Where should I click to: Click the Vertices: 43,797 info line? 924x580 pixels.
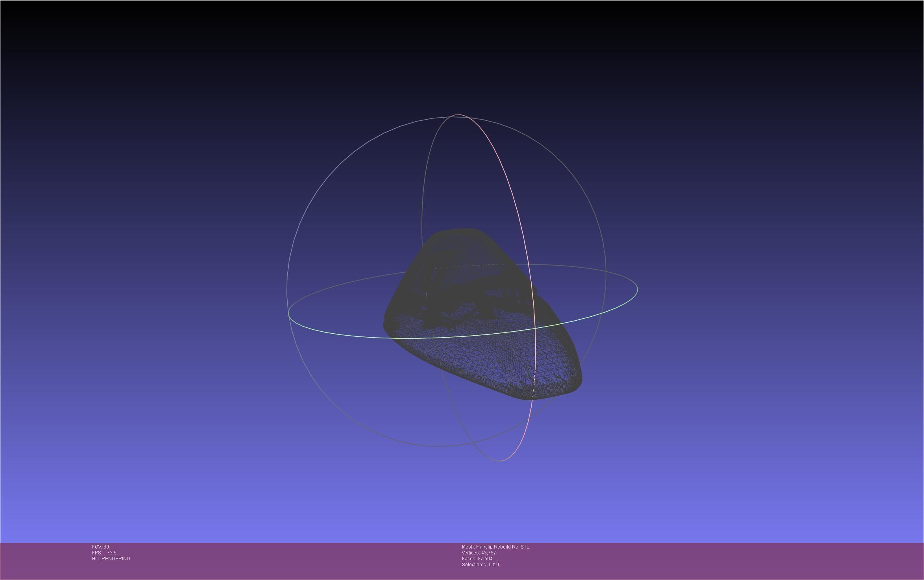coord(479,553)
